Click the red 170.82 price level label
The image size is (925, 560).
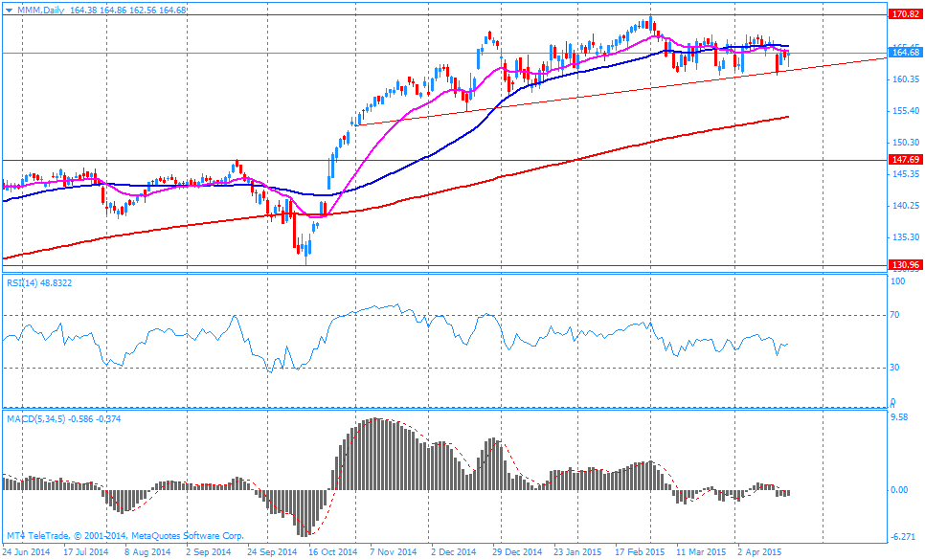[x=906, y=14]
